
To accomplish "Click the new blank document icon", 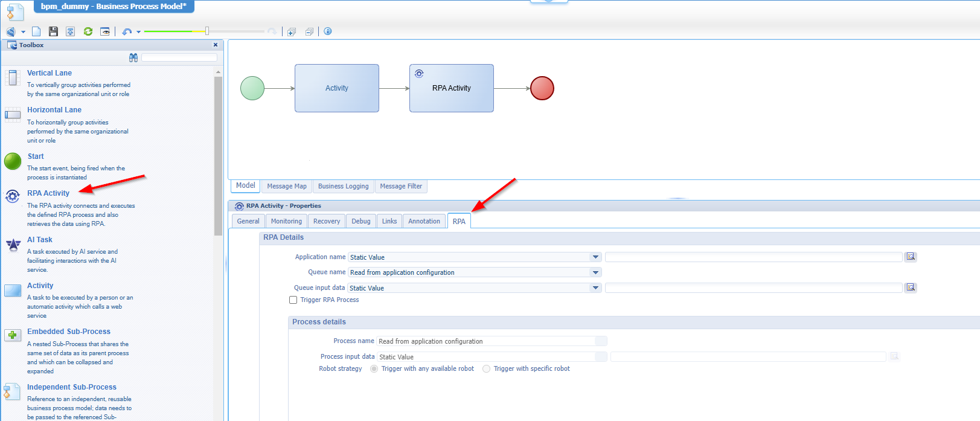I will click(x=36, y=31).
